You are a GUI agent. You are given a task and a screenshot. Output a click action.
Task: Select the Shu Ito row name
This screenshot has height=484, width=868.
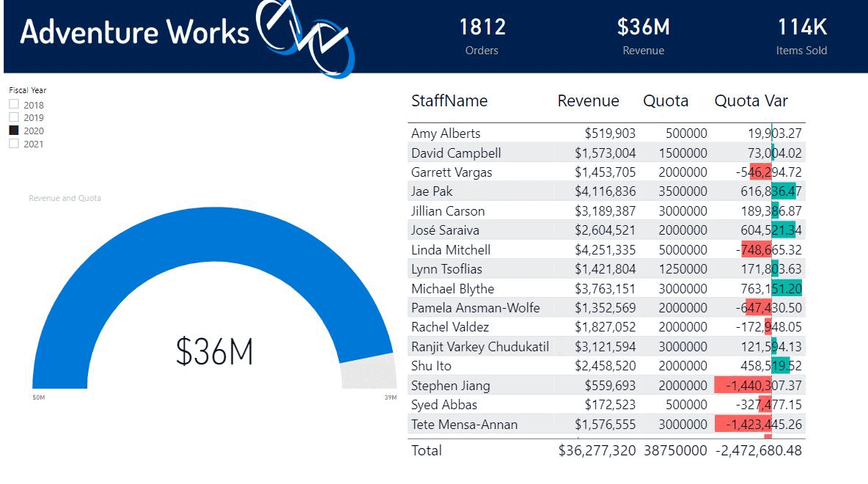(430, 366)
